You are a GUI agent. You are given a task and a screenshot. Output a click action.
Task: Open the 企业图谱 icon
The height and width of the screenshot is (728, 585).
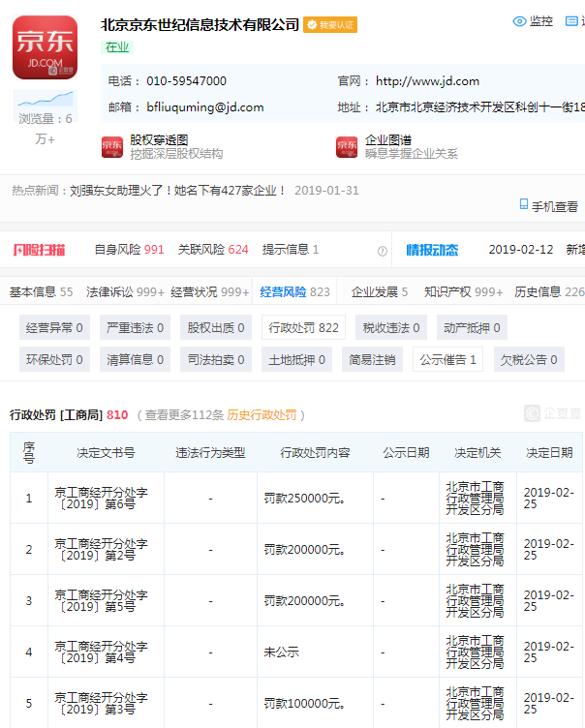(x=347, y=146)
